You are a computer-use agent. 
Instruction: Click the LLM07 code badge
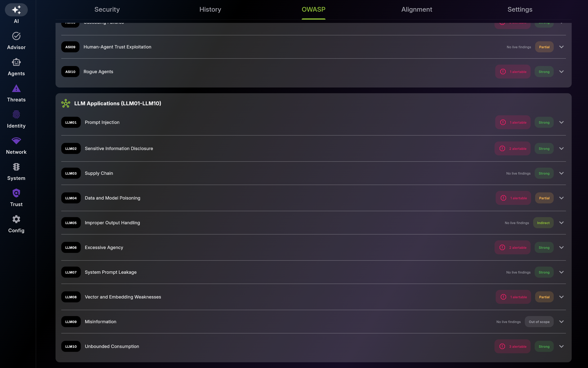pos(71,272)
